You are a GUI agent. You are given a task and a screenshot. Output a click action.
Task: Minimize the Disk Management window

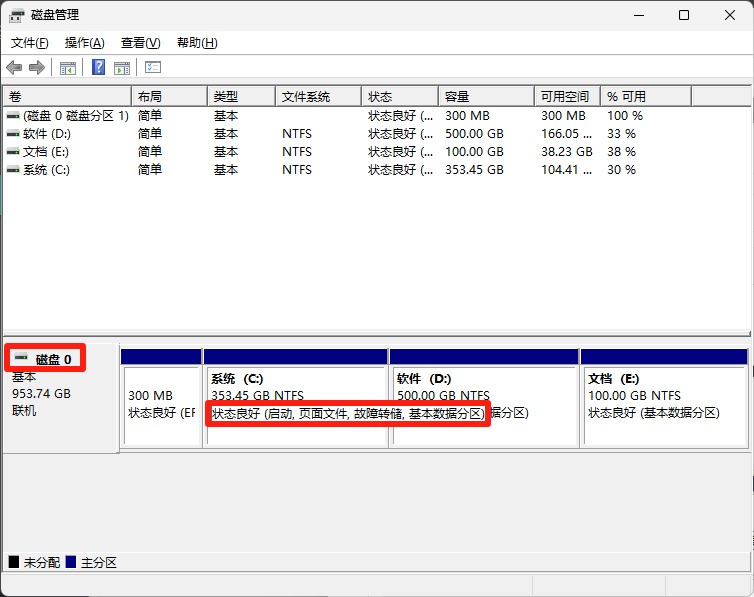click(639, 15)
